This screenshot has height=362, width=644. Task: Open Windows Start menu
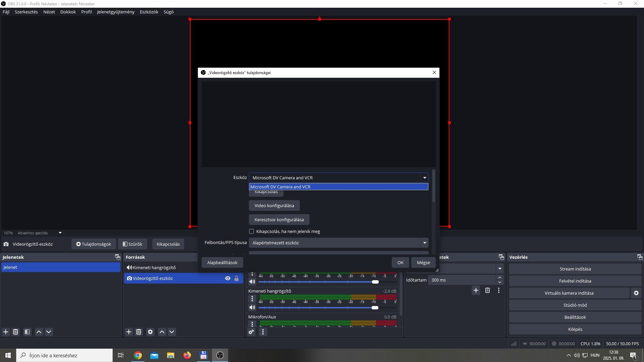(x=8, y=355)
